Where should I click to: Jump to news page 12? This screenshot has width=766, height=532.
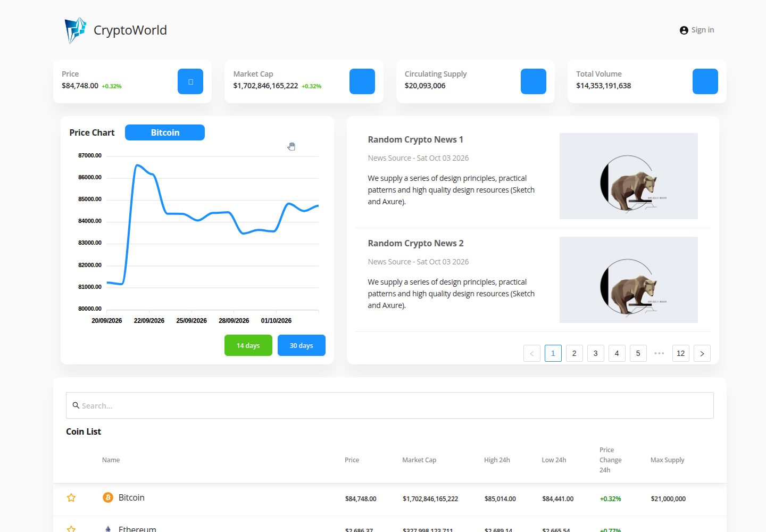pyautogui.click(x=681, y=353)
